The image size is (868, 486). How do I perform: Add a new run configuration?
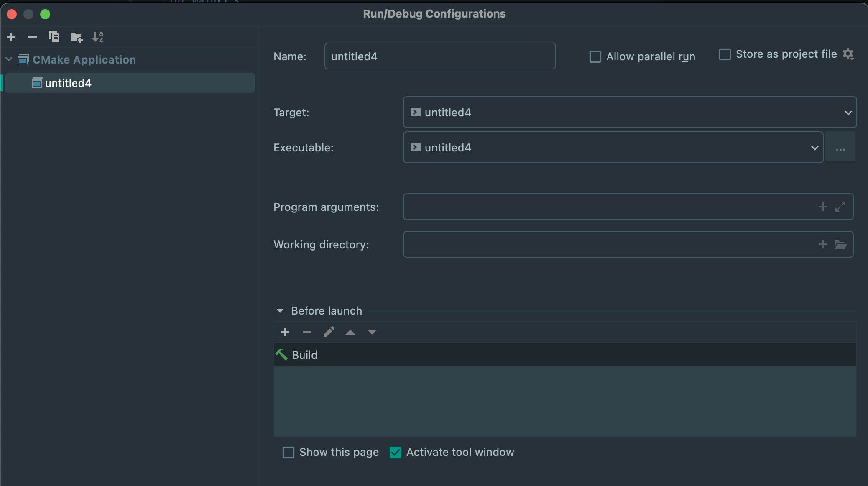tap(10, 37)
